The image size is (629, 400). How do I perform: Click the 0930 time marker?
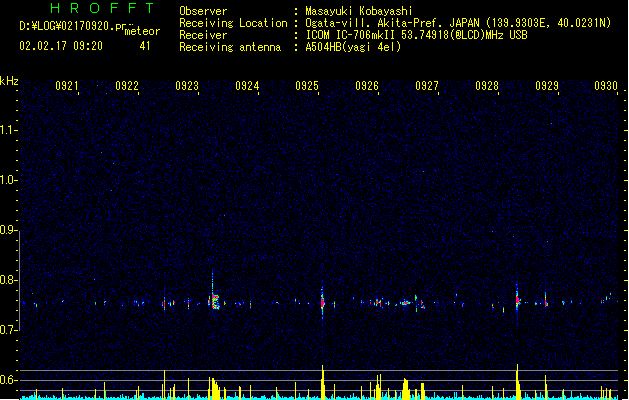point(606,86)
